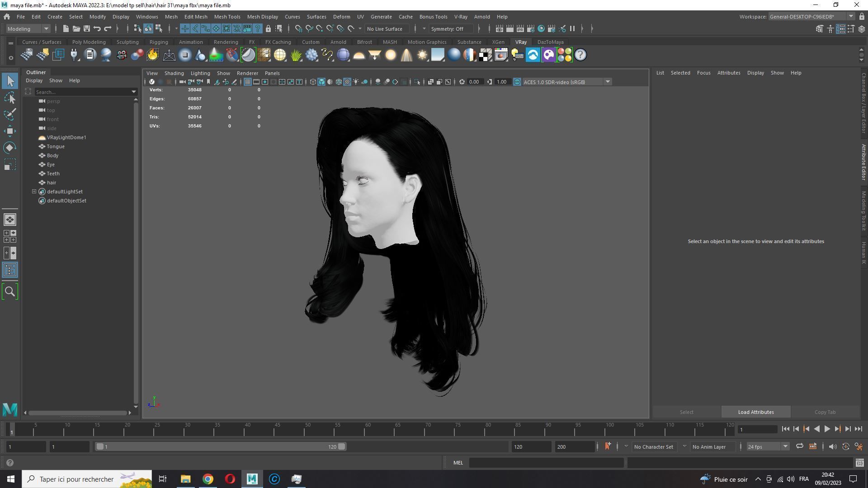Click the Redo arrow icon
868x488 pixels.
point(108,28)
